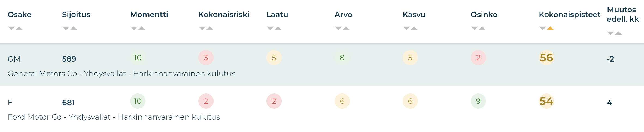Open the GM ticker row
The image size is (644, 132).
[x=14, y=59]
